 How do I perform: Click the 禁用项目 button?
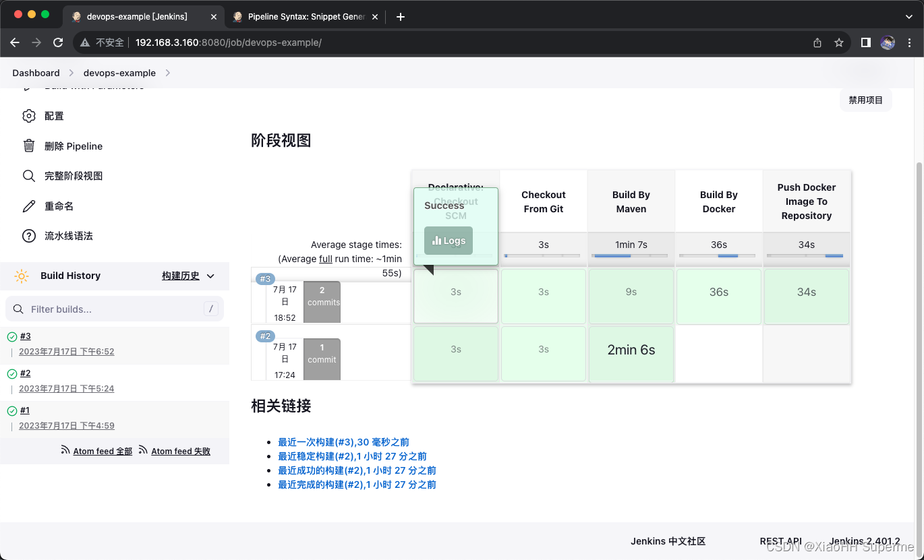[x=865, y=100]
